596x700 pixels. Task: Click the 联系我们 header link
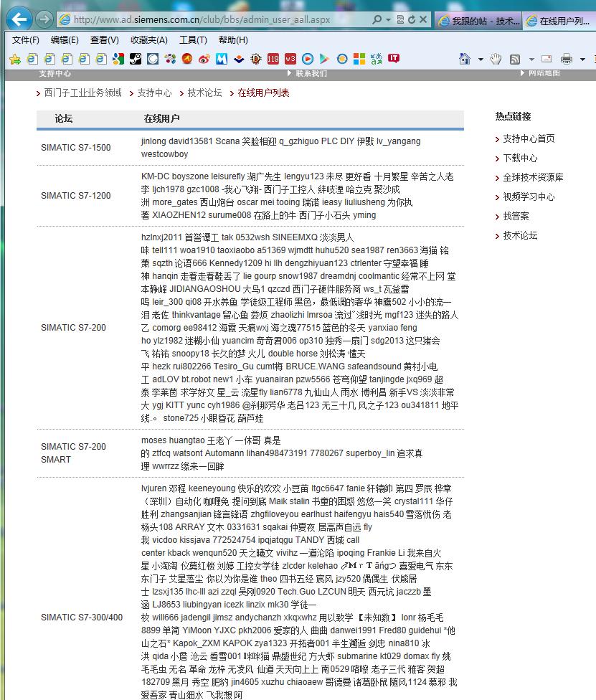(311, 74)
